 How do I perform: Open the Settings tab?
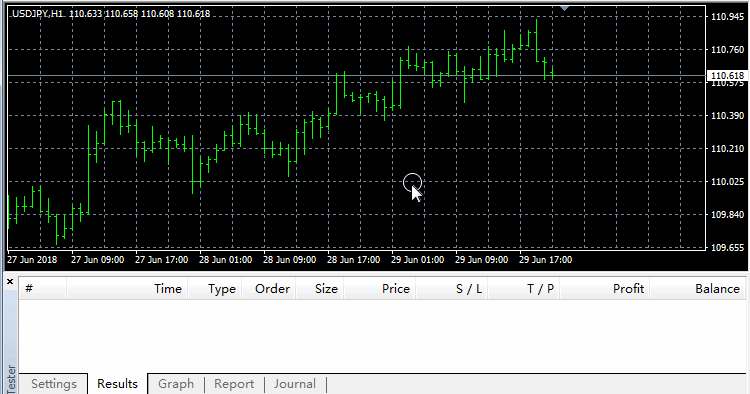[54, 384]
